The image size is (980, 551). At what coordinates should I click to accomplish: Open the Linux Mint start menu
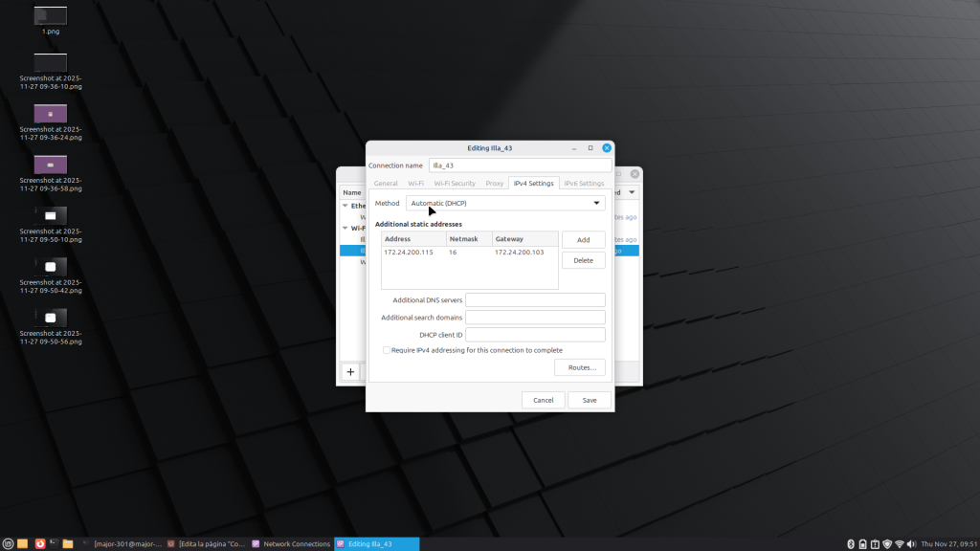click(x=8, y=543)
